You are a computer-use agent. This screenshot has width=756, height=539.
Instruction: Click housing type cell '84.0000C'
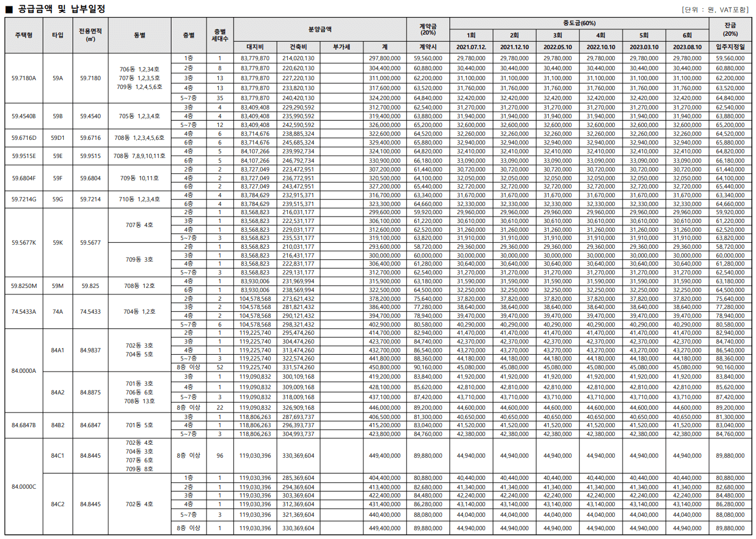coord(24,486)
